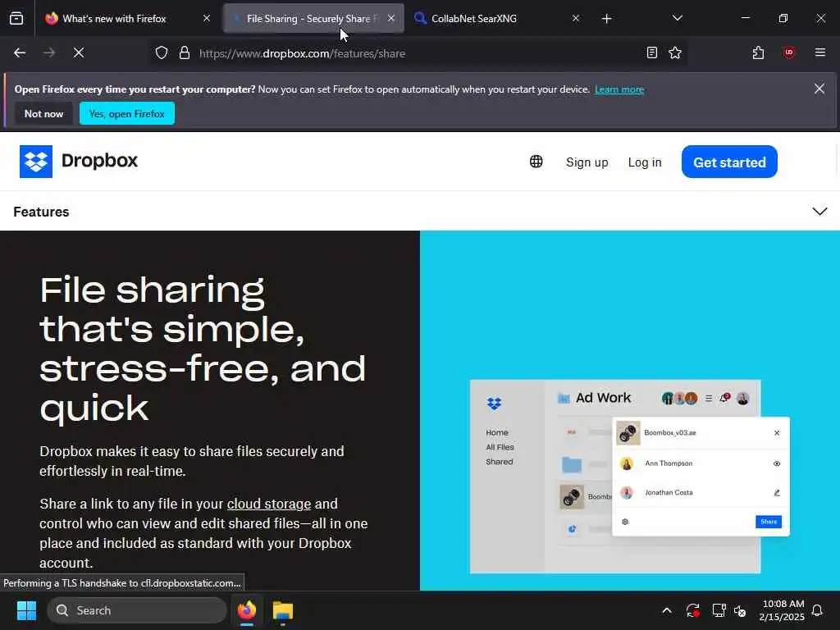Choose Not now in the notification

(x=44, y=113)
